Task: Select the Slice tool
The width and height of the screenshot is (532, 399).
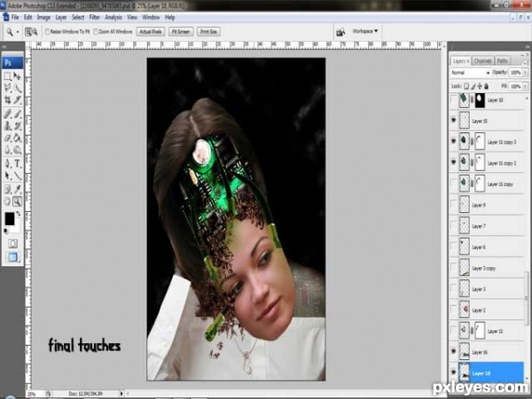Action: coord(18,99)
